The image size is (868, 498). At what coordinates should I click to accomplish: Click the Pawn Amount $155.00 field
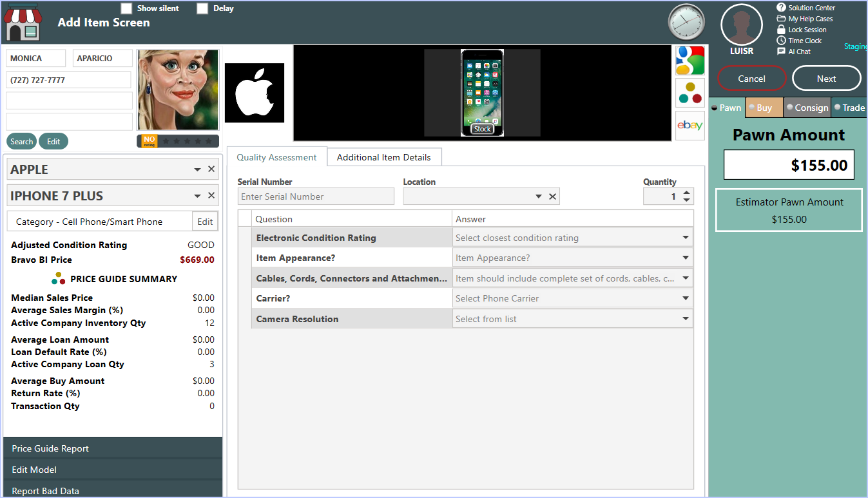(x=789, y=165)
